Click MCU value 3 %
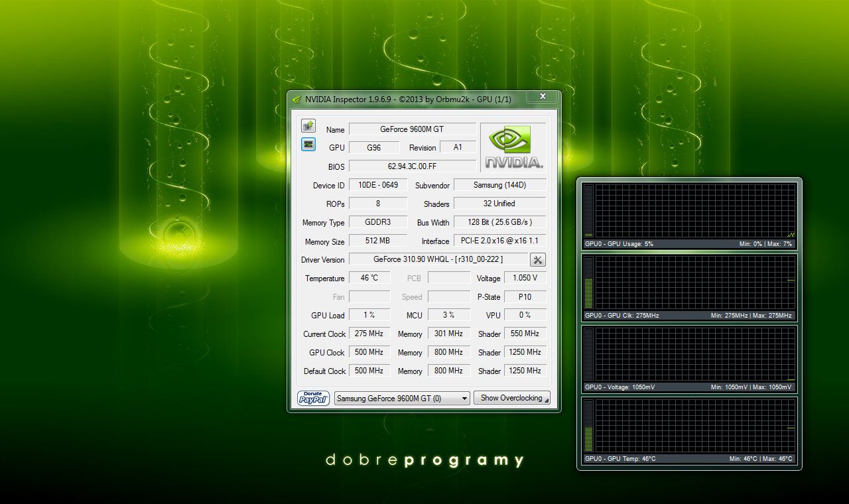Screen dimensions: 849x504 tap(449, 315)
